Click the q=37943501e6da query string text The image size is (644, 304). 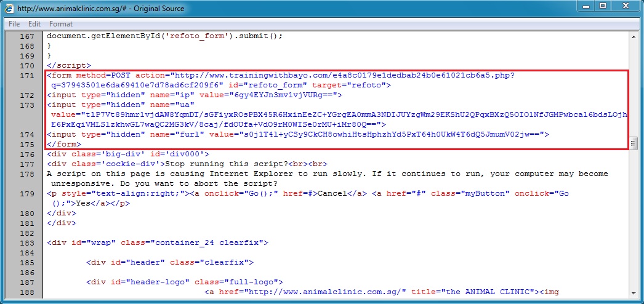coord(138,86)
